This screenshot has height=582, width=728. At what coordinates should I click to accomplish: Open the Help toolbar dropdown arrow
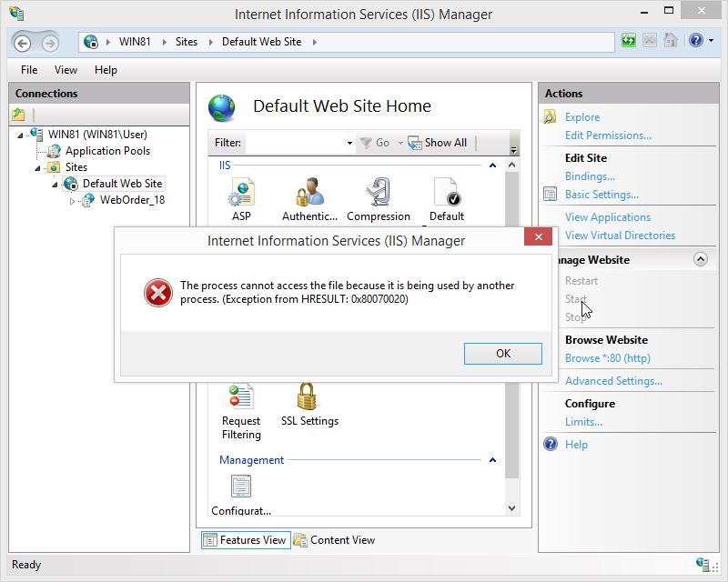(x=712, y=41)
